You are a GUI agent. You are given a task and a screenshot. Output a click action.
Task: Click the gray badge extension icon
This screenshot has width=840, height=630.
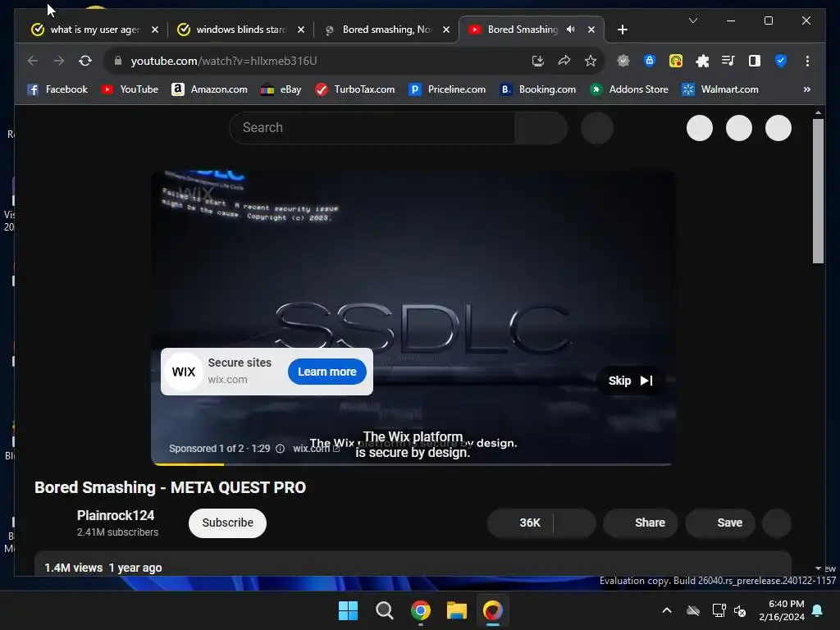pos(623,61)
